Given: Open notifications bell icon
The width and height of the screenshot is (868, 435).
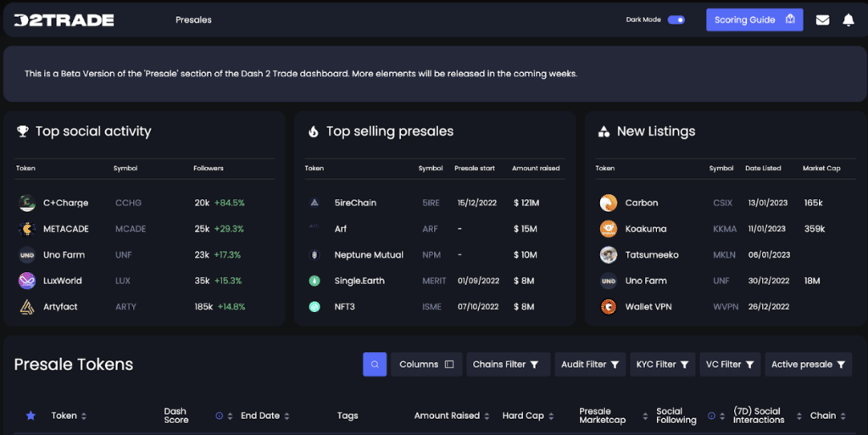Looking at the screenshot, I should (x=848, y=20).
